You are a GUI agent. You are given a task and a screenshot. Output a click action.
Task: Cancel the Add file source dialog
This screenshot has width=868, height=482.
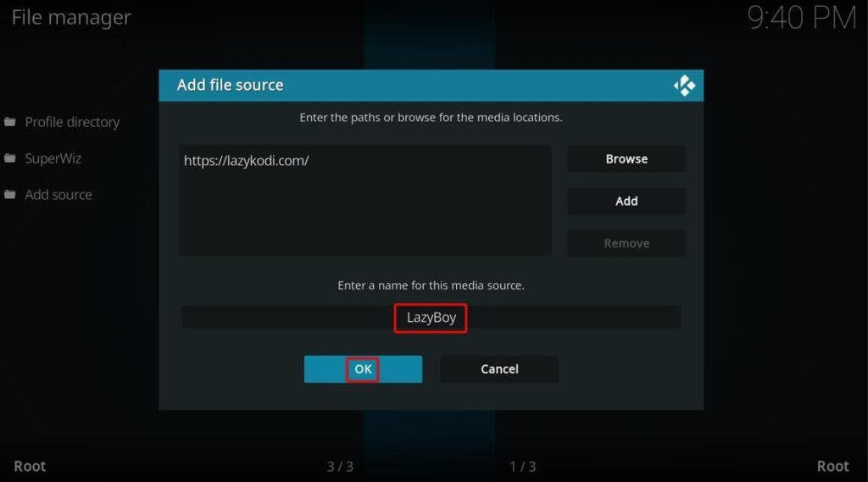498,369
